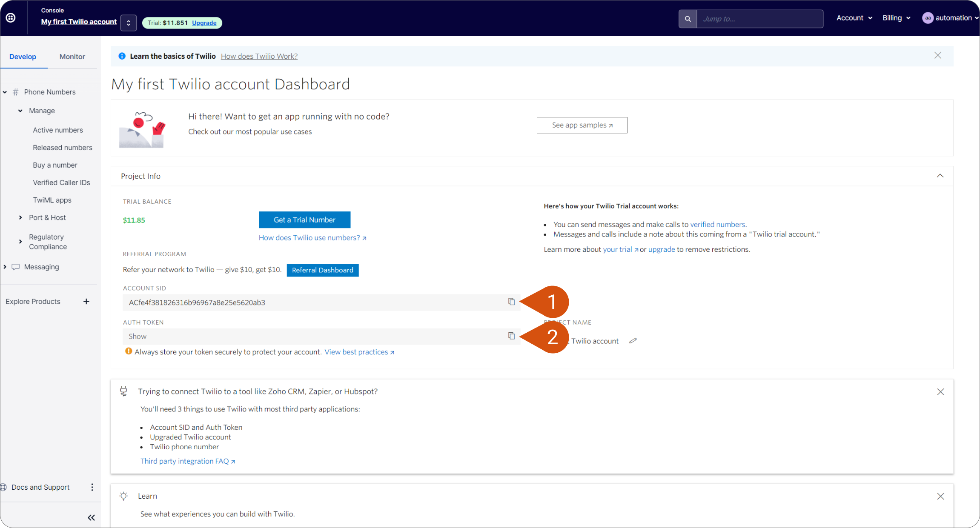Screen dimensions: 980x528
Task: Edit project name with pencil icon
Action: pyautogui.click(x=633, y=341)
